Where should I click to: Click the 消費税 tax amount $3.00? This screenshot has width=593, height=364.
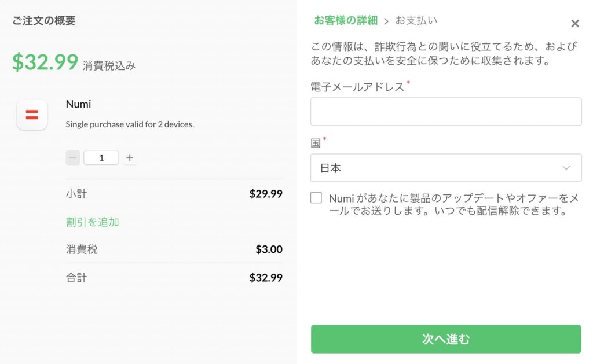click(269, 249)
